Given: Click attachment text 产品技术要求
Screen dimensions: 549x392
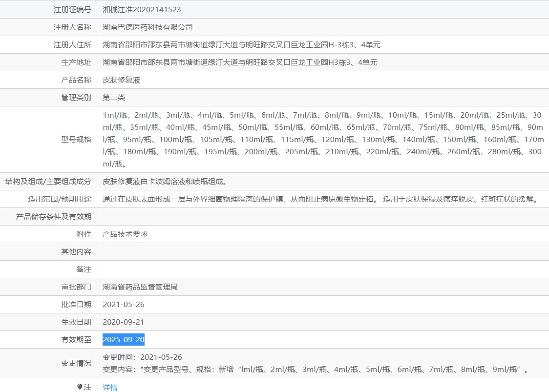Looking at the screenshot, I should pyautogui.click(x=126, y=234).
